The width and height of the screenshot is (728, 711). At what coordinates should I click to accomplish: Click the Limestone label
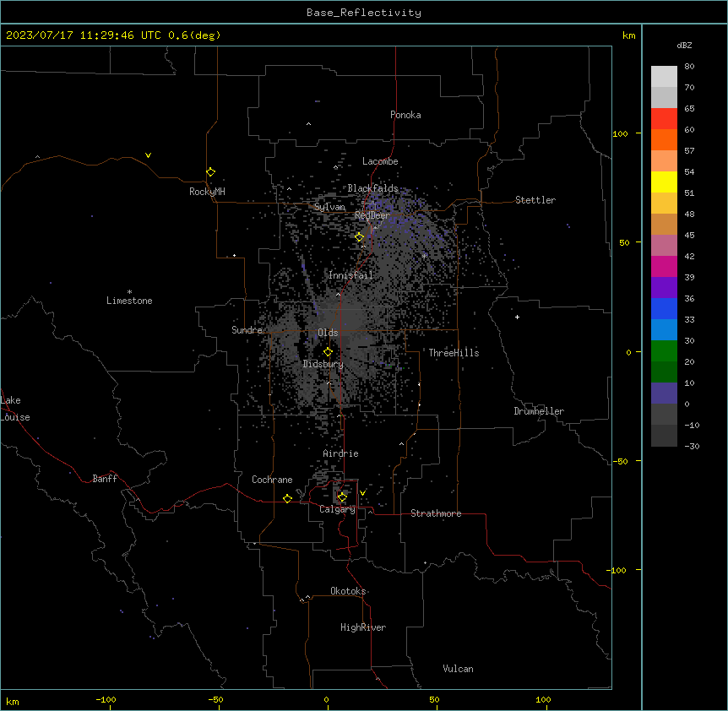[129, 301]
